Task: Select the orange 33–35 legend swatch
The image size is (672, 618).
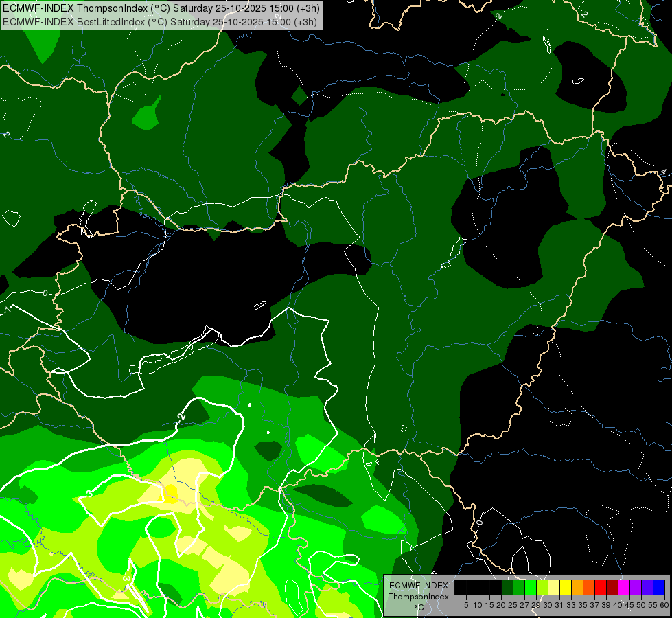Action: click(x=577, y=587)
